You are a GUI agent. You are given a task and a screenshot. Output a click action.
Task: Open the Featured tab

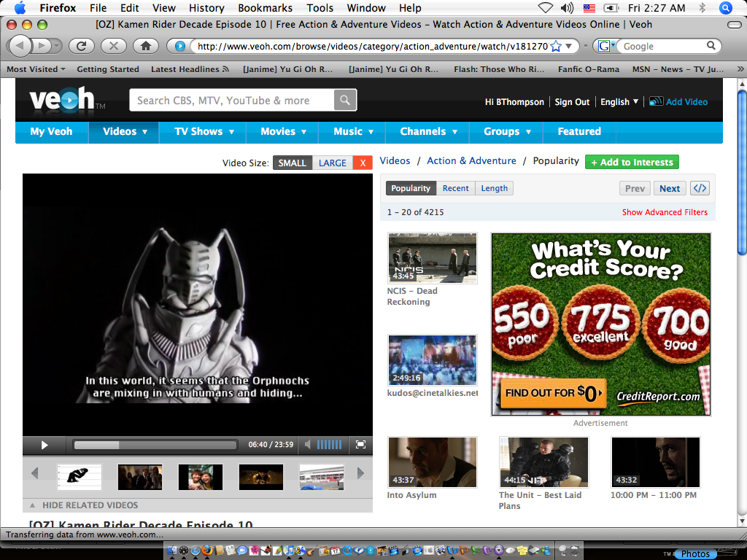[x=579, y=131]
